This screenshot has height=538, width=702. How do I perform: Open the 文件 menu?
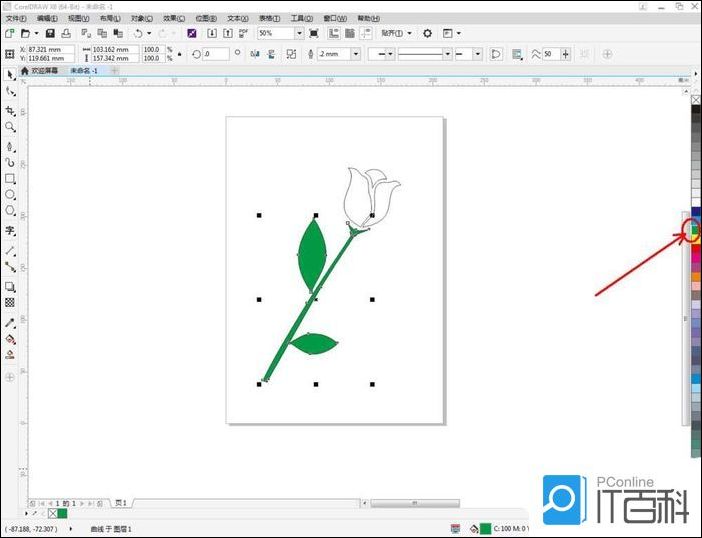15,18
